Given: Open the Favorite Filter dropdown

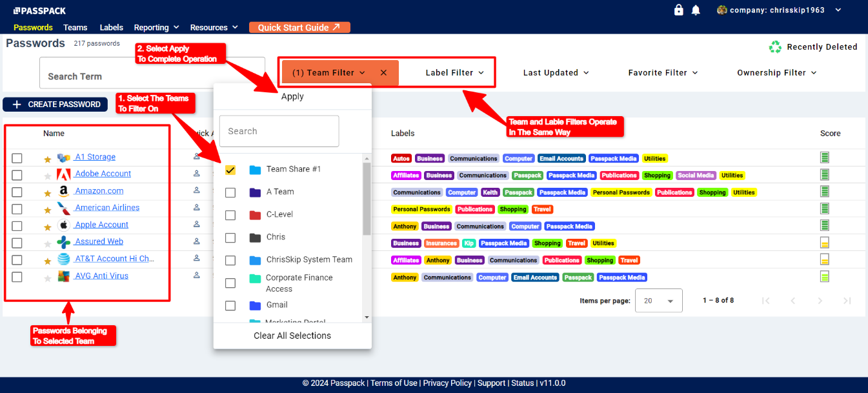Looking at the screenshot, I should (x=663, y=73).
